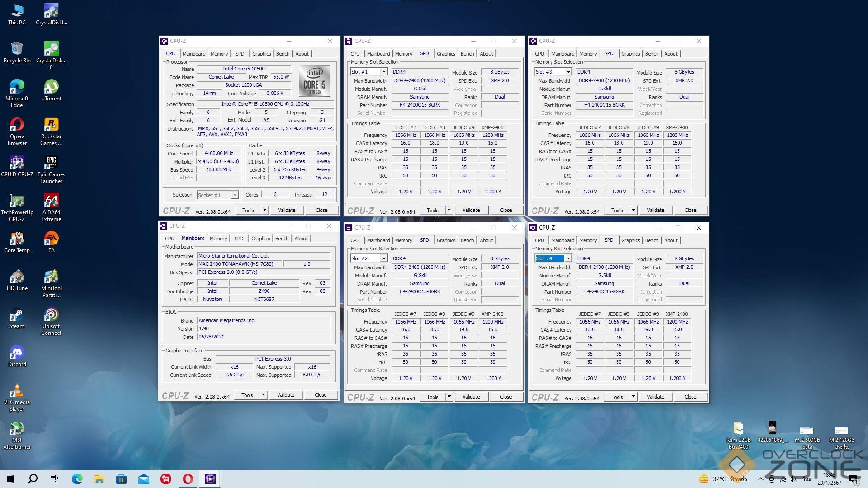Open the Tools dropdown arrow in the CPU window
The width and height of the screenshot is (868, 488).
point(264,210)
